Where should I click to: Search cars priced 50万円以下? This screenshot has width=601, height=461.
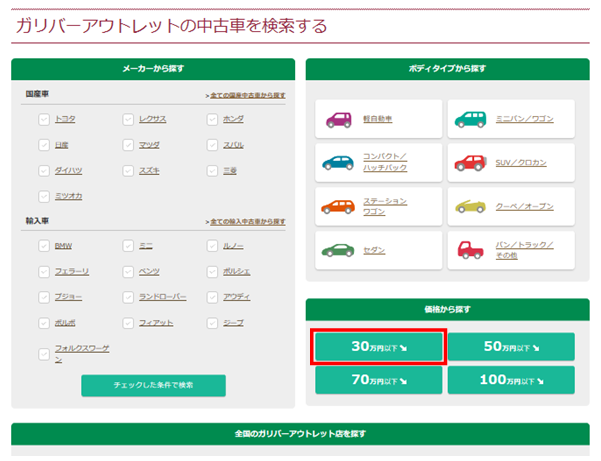click(x=511, y=347)
